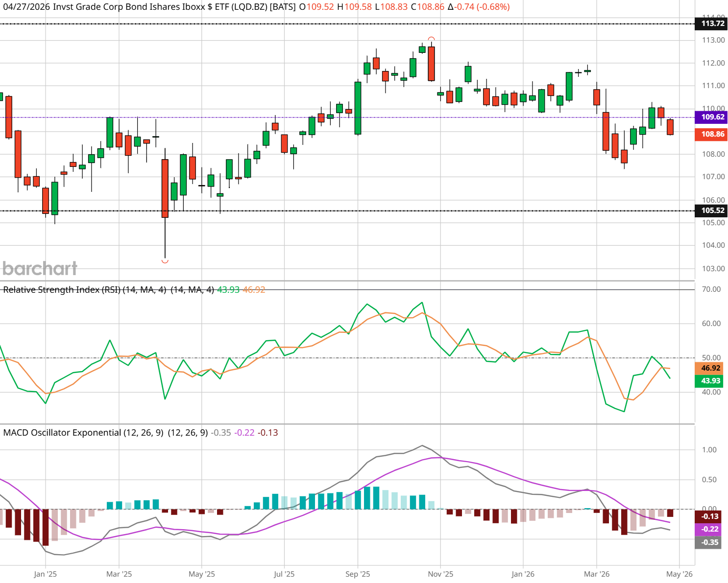Click the 60.00 RSI axis label

(x=711, y=324)
